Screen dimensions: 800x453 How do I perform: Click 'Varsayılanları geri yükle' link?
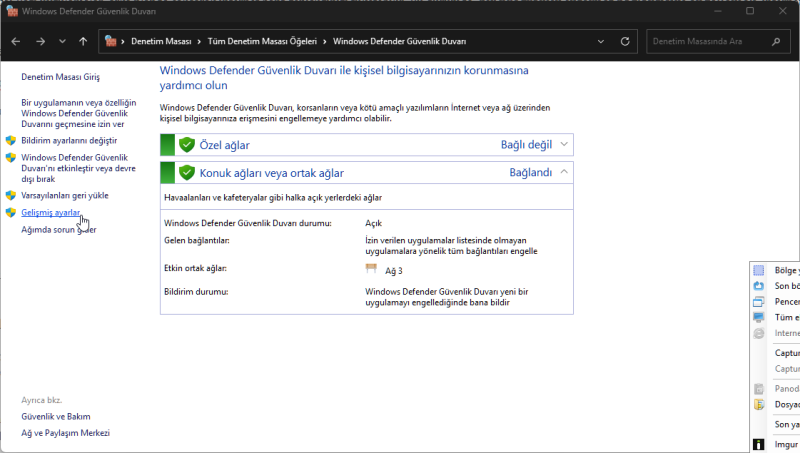click(x=65, y=195)
